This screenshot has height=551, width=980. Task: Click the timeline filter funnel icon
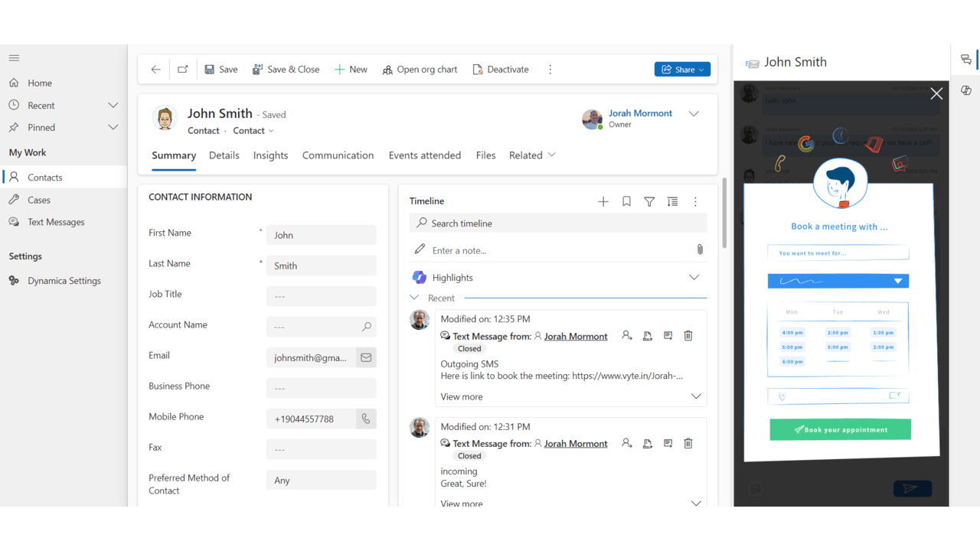coord(649,201)
